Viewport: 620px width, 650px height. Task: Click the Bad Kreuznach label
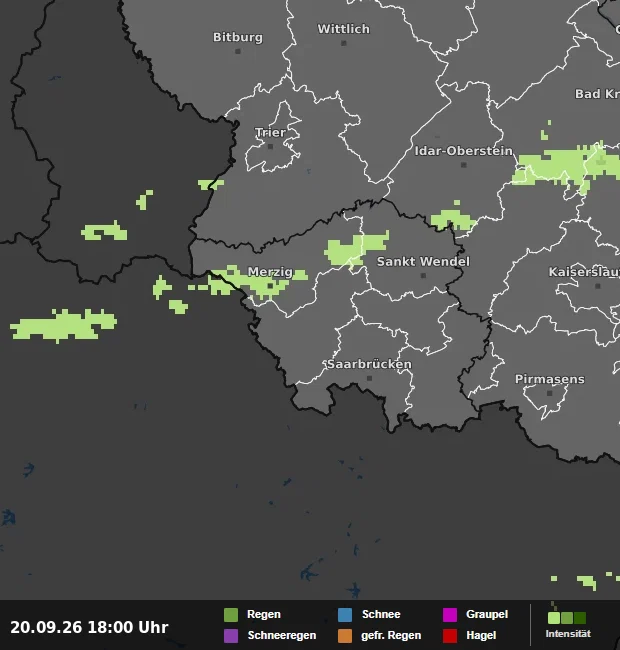coord(597,94)
